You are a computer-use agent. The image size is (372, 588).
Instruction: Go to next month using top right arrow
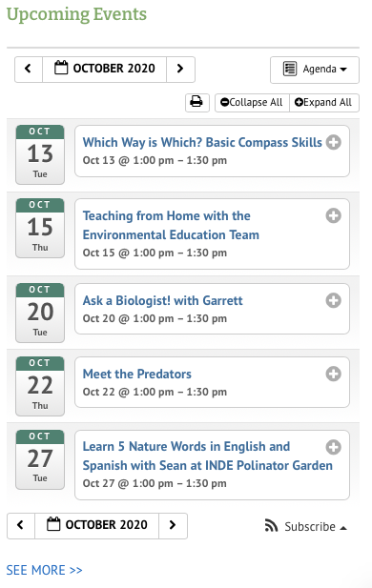[180, 69]
